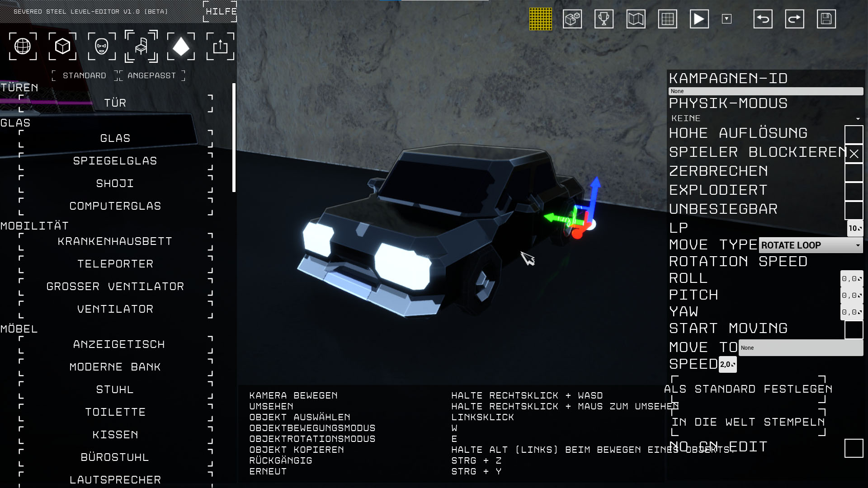Screen dimensions: 868x488
Task: Click the globe world-settings icon
Action: (23, 46)
